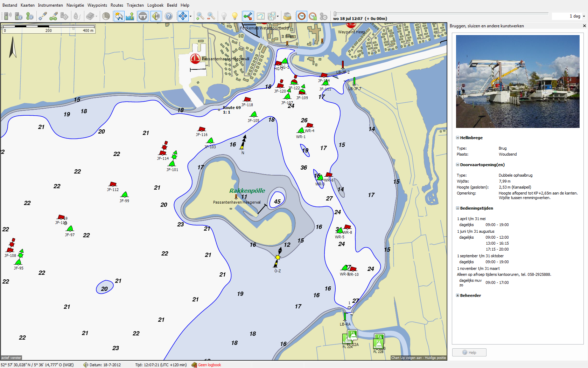
Task: Open dropdown next to center map tool
Action: [190, 16]
